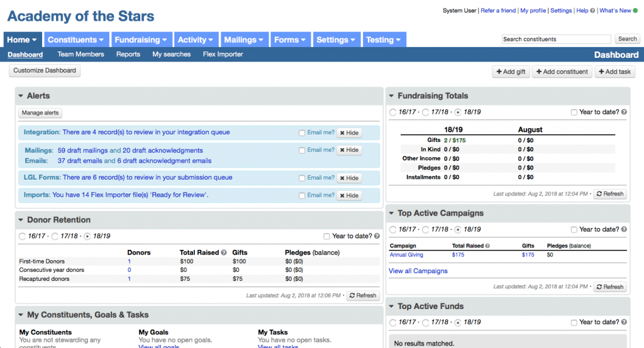Open My profile link
Image resolution: width=644 pixels, height=348 pixels.
tap(533, 11)
